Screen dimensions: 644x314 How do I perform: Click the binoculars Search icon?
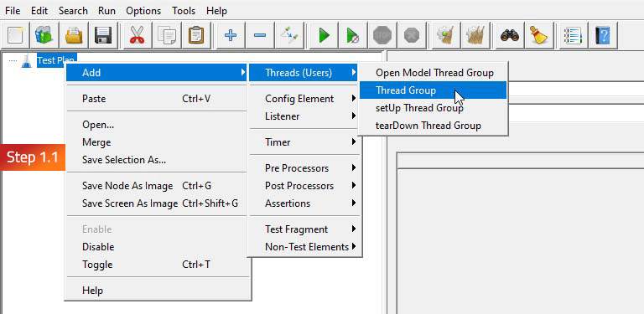(509, 36)
